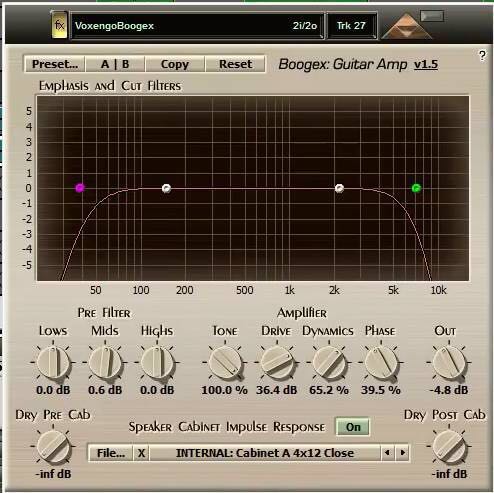Select the left white emphasis filter point
The height and width of the screenshot is (493, 494).
pyautogui.click(x=166, y=188)
